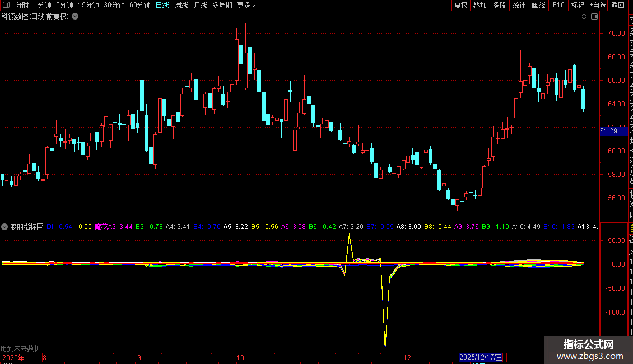Click month 9 on the time axis
The image size is (633, 364).
[139, 357]
